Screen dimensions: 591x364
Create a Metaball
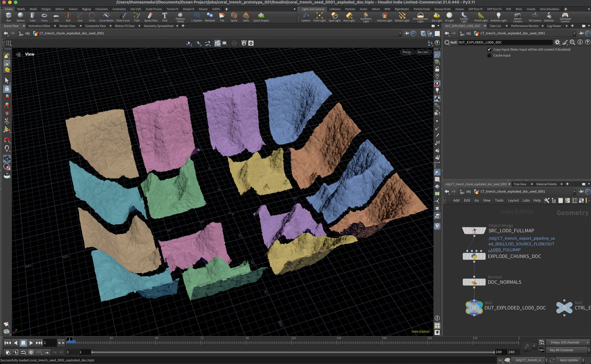coord(210,17)
